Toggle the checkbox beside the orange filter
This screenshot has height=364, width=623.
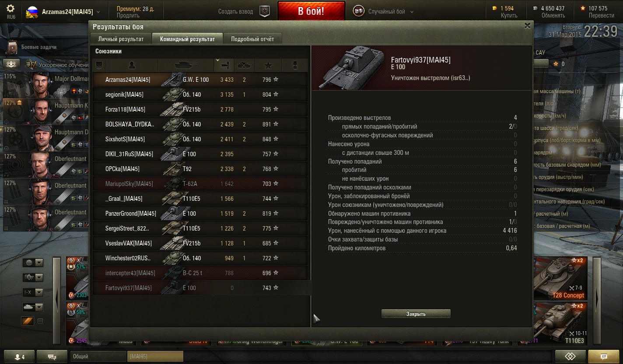pos(40,321)
